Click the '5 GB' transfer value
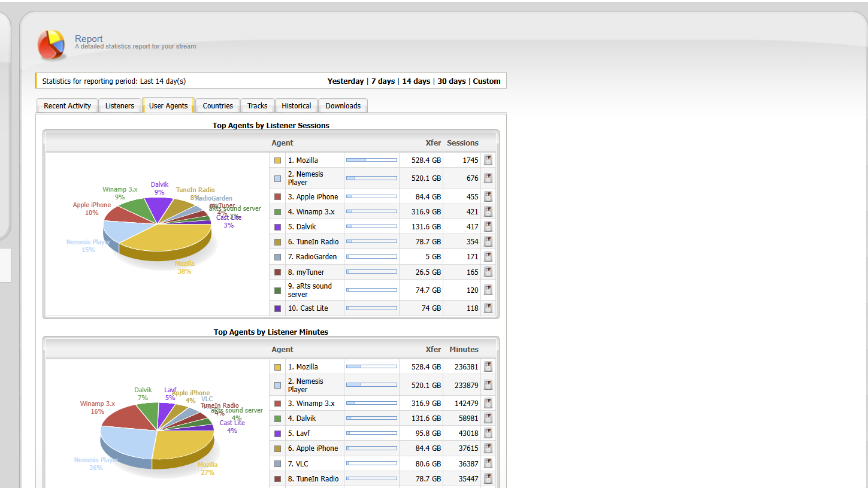The height and width of the screenshot is (488, 868). pyautogui.click(x=433, y=257)
